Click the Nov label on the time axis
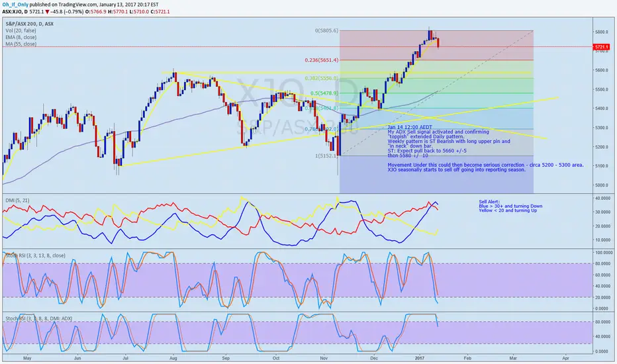The width and height of the screenshot is (617, 364). pos(324,359)
